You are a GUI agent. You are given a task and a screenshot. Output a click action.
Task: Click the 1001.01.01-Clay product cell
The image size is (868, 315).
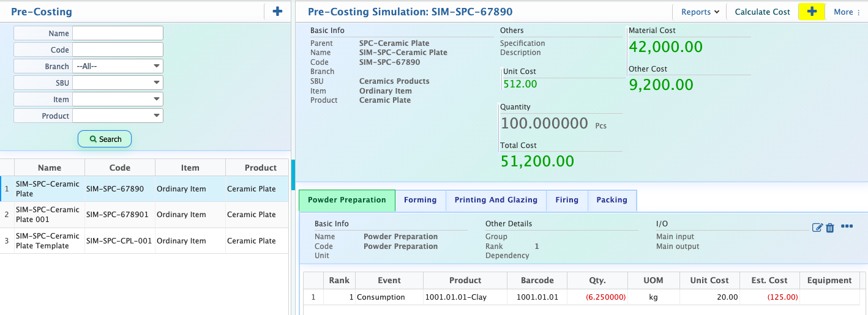pos(465,297)
